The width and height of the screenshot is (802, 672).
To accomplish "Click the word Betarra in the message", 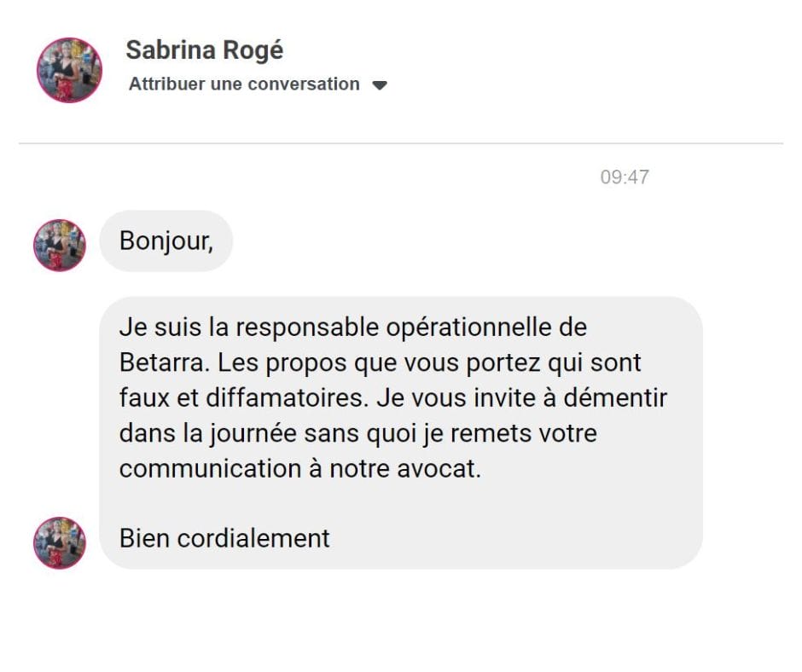I will [x=161, y=362].
